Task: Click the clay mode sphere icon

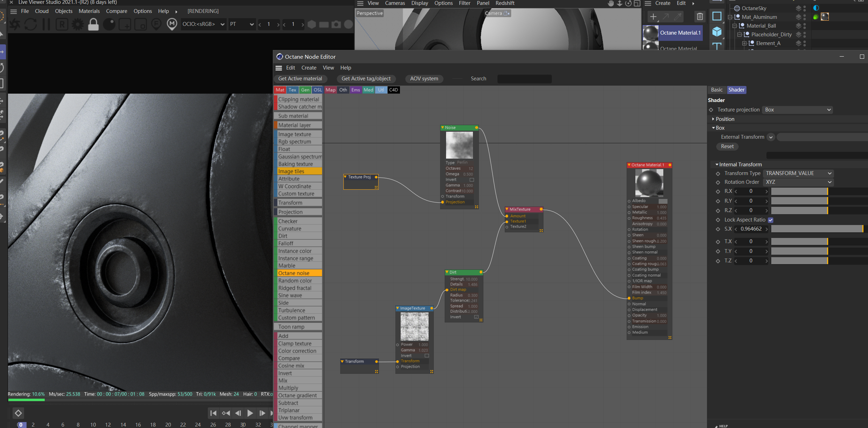Action: (109, 24)
